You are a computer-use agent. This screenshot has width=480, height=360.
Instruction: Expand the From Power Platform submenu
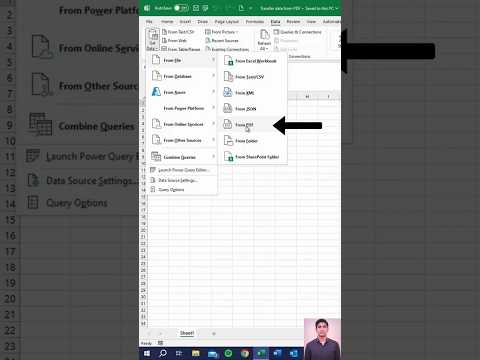[183, 108]
